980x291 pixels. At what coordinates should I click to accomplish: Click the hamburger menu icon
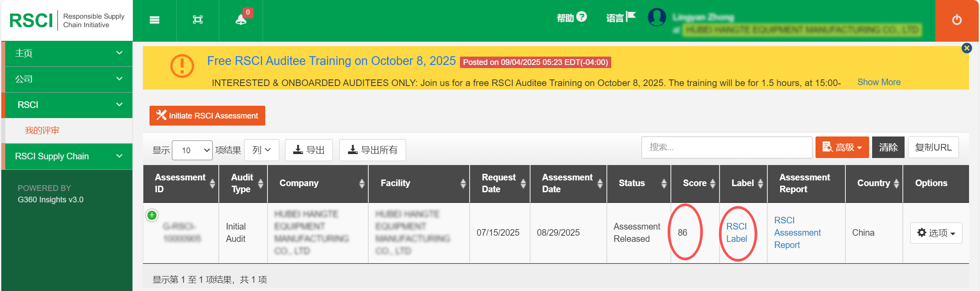pyautogui.click(x=154, y=20)
